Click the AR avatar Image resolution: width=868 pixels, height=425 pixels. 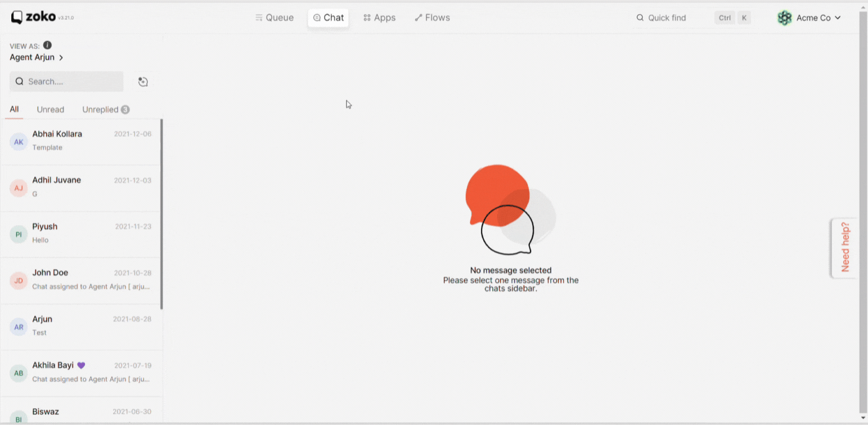[19, 327]
